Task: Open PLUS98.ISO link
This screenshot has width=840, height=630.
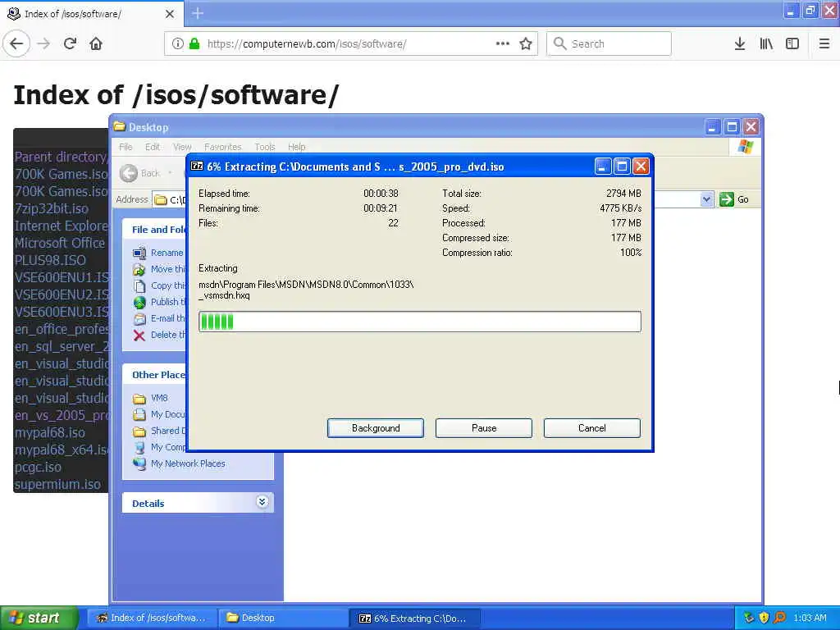Action: [50, 260]
